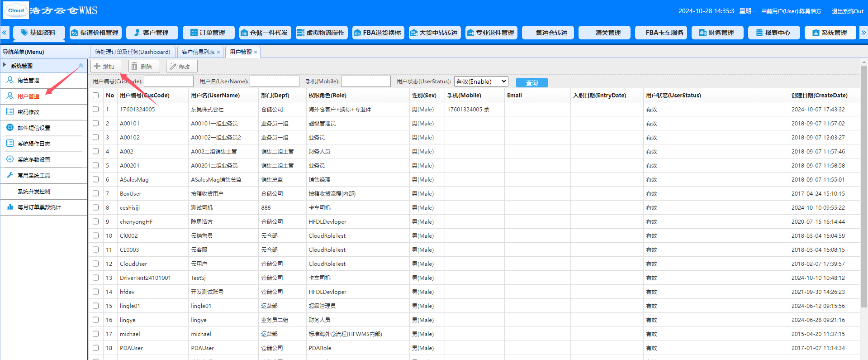Open the 订单管理 top menu
Viewport: 868px width, 360px height.
[209, 33]
